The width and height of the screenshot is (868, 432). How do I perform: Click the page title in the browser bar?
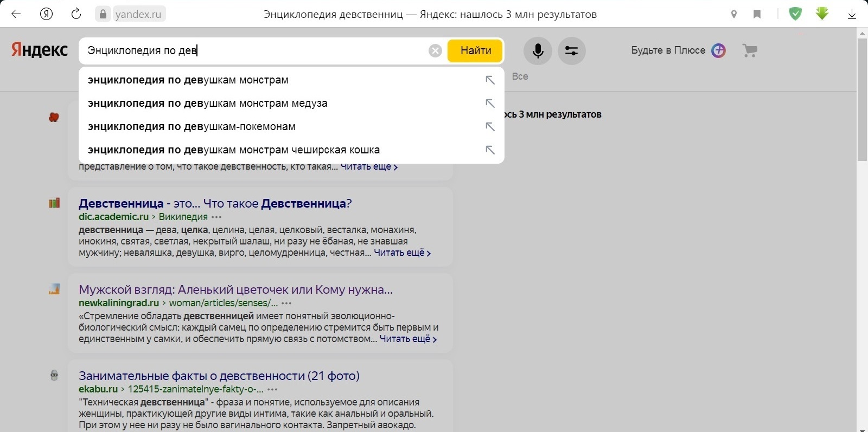pyautogui.click(x=430, y=14)
